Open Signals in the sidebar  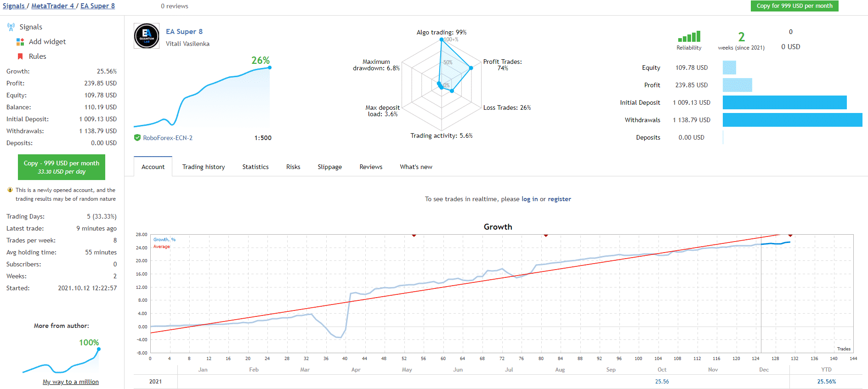31,27
